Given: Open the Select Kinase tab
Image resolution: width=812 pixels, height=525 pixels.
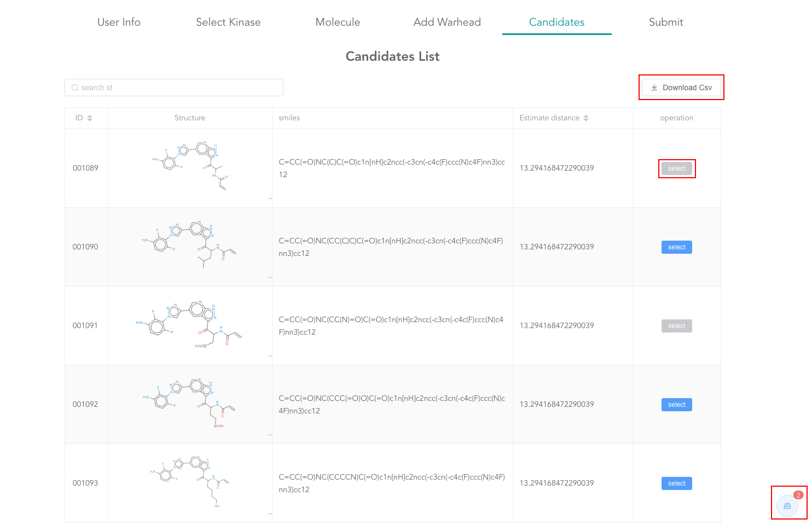Looking at the screenshot, I should [x=228, y=22].
